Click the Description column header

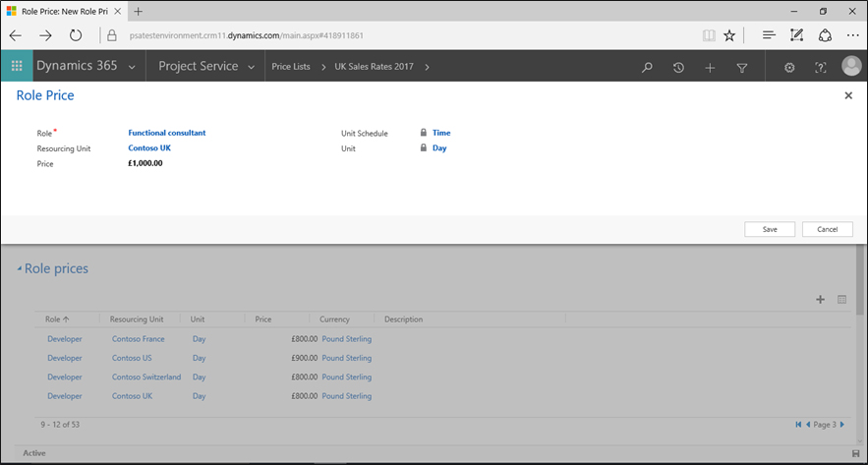[404, 320]
